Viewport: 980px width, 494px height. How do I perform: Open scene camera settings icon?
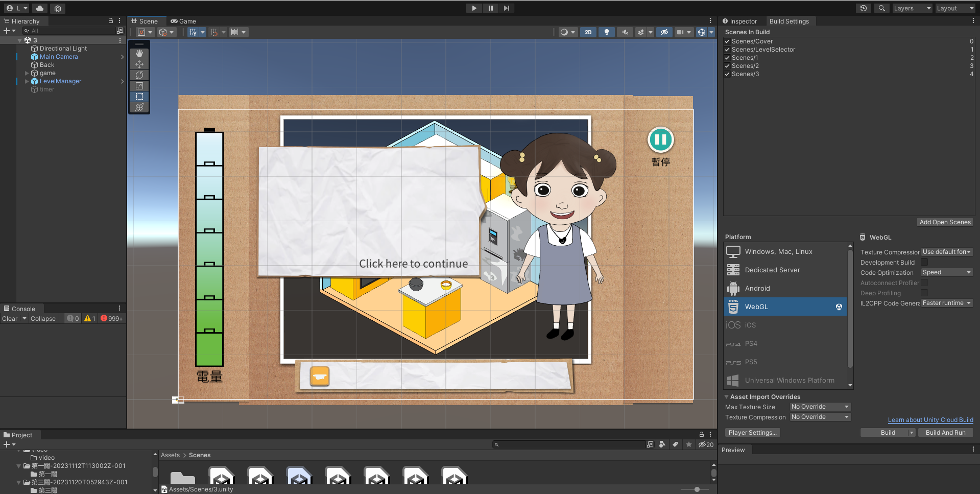click(680, 32)
